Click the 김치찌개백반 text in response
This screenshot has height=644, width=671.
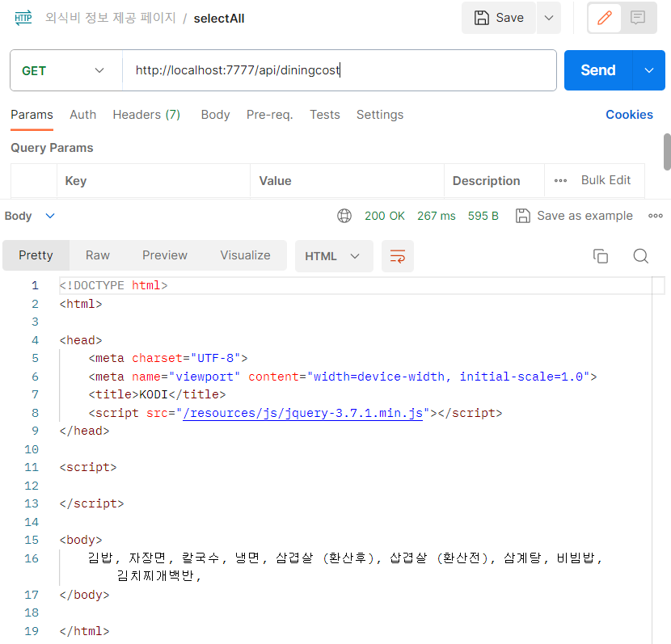pyautogui.click(x=155, y=576)
